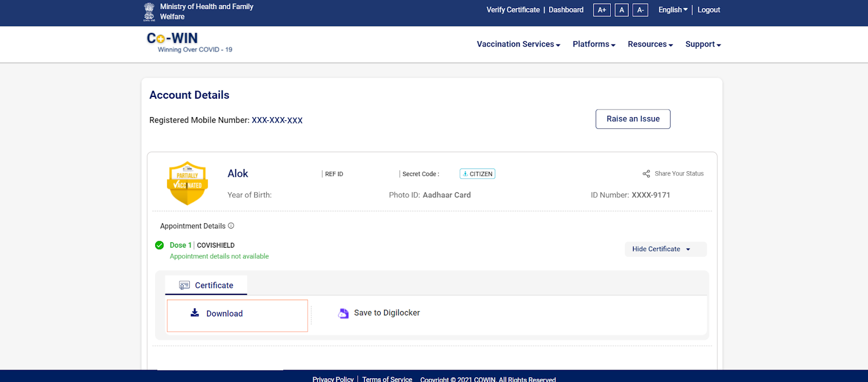
Task: Click the Ministry of Health emblem icon
Action: pos(149,12)
